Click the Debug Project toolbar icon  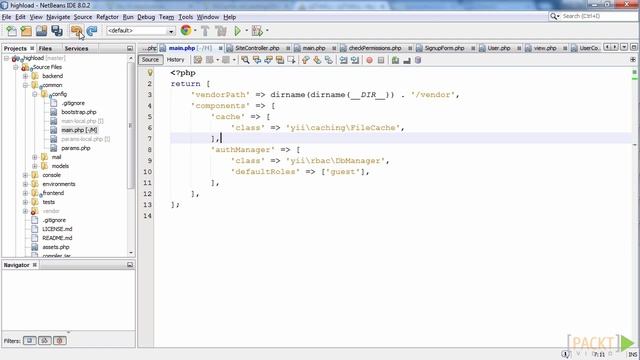coord(257,31)
